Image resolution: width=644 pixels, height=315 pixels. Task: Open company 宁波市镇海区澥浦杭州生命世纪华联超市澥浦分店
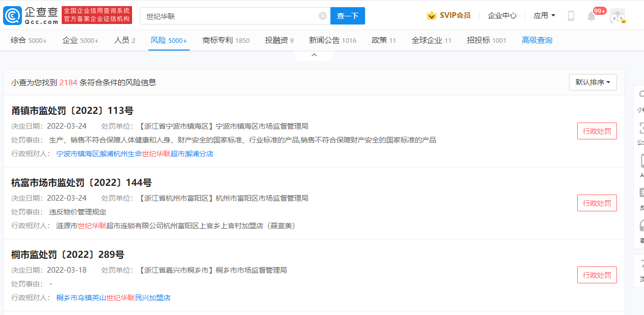pos(135,154)
